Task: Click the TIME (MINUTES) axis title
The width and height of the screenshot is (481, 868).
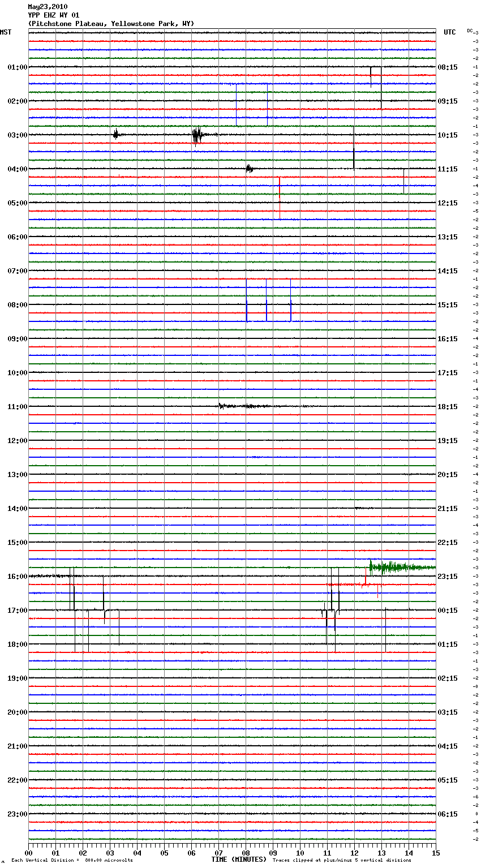Action: click(239, 860)
